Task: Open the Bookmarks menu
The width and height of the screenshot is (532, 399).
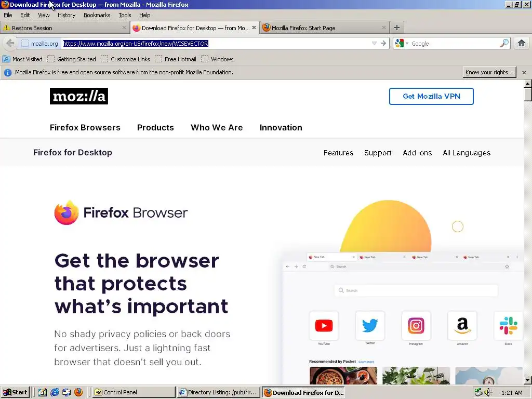Action: [97, 15]
